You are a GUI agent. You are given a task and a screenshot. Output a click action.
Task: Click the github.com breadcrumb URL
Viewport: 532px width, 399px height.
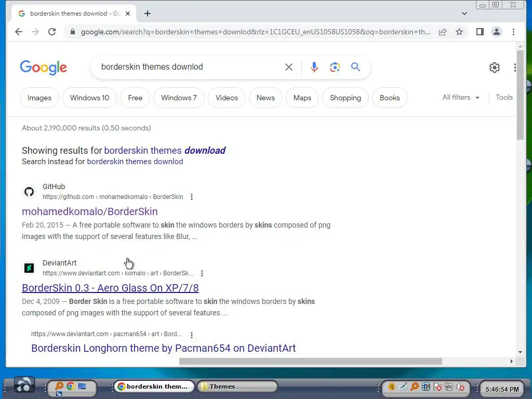[x=113, y=197]
